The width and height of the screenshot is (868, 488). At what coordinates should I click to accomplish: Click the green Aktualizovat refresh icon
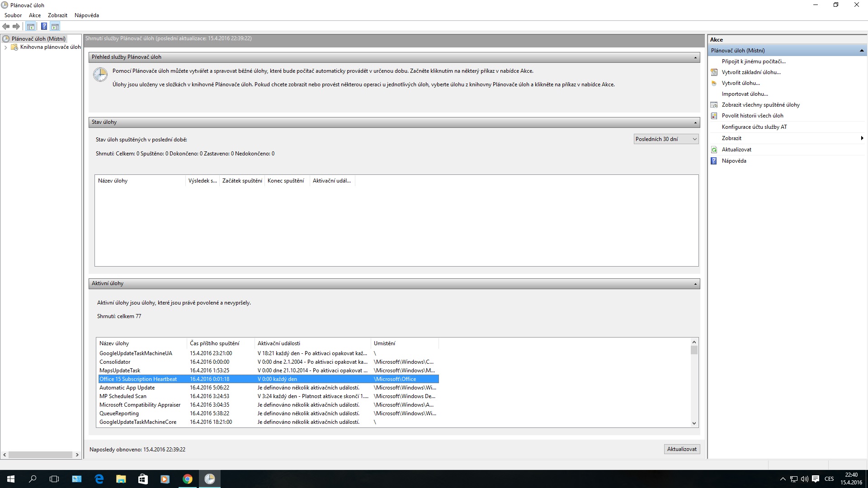[714, 150]
